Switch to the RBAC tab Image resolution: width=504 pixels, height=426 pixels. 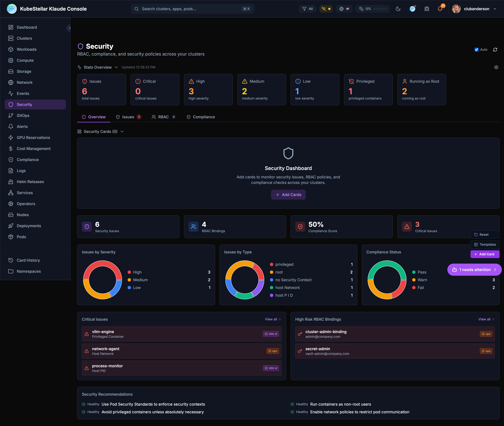click(x=163, y=117)
